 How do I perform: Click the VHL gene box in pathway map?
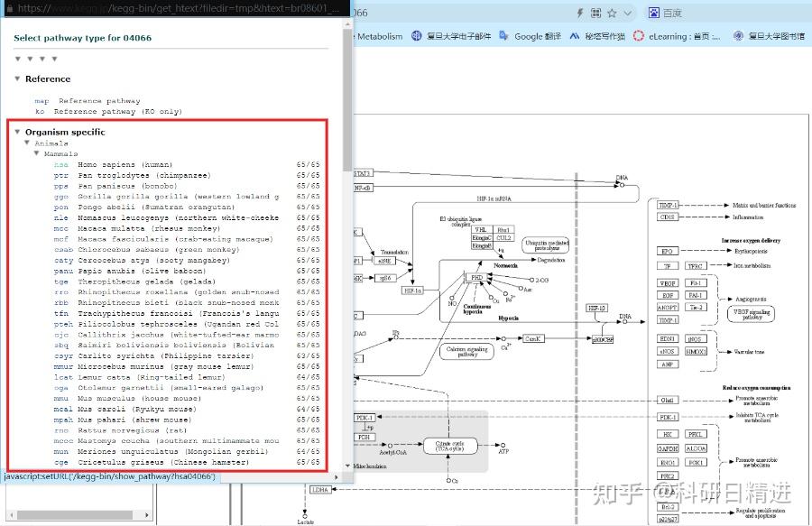(482, 229)
